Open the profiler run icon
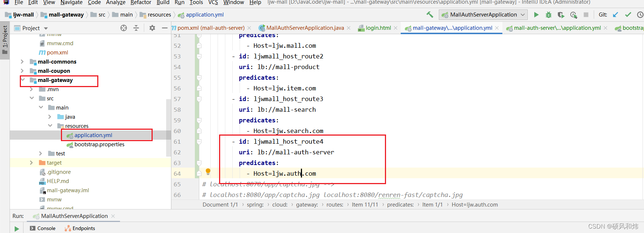The width and height of the screenshot is (644, 233). click(x=574, y=15)
